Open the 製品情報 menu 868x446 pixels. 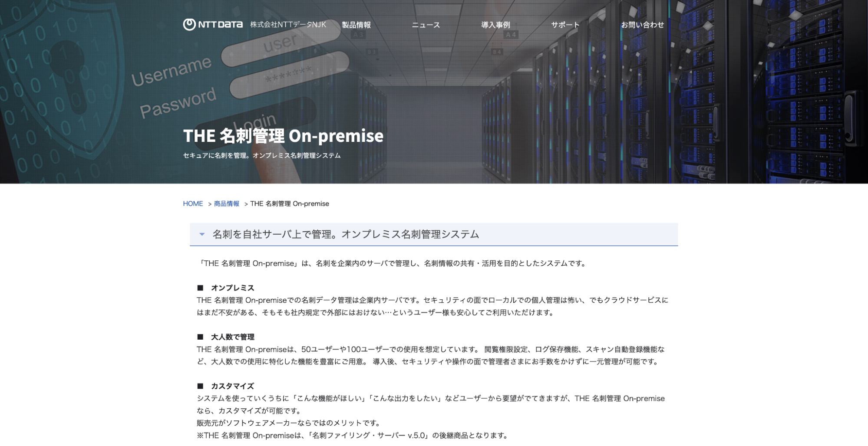coord(356,25)
